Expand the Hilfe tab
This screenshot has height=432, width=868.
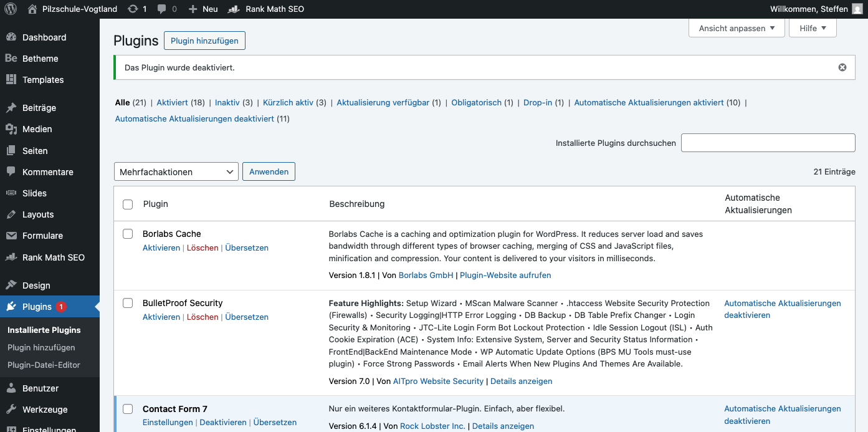(813, 28)
